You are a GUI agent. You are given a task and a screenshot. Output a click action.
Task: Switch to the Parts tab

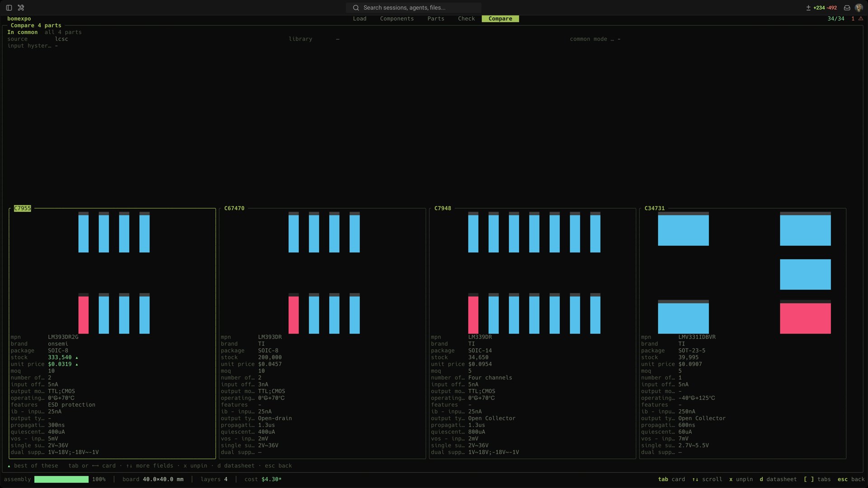[x=436, y=19]
